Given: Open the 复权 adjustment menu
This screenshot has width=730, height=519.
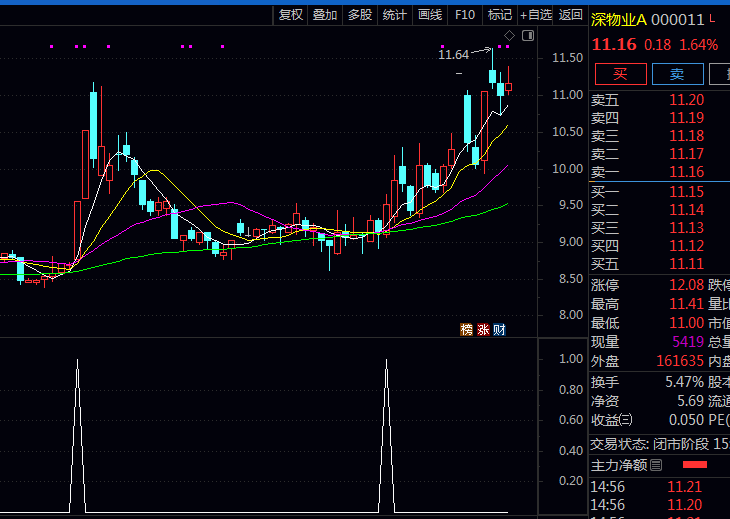Looking at the screenshot, I should 290,14.
